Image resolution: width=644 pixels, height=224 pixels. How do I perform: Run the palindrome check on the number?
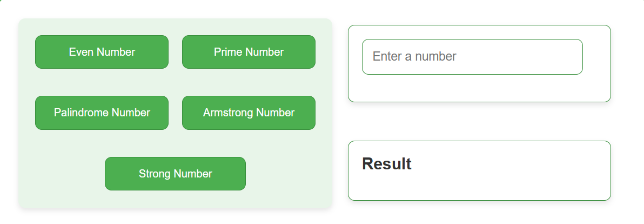click(102, 113)
